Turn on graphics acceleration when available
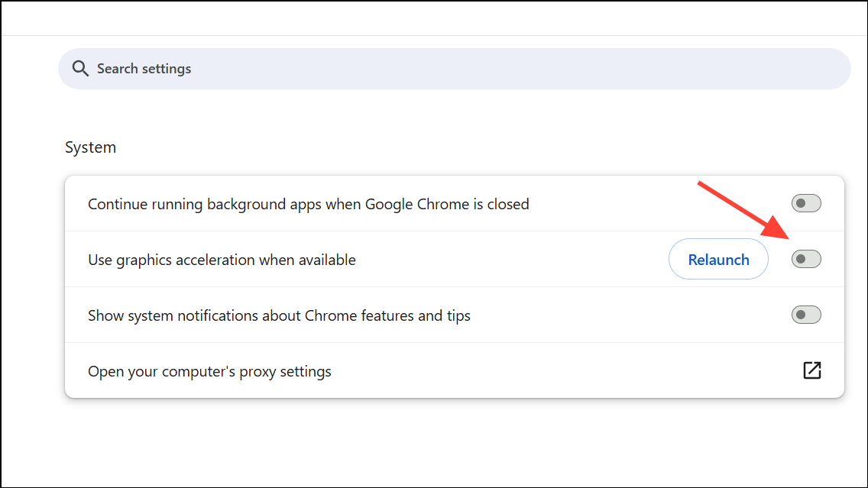 click(x=806, y=259)
